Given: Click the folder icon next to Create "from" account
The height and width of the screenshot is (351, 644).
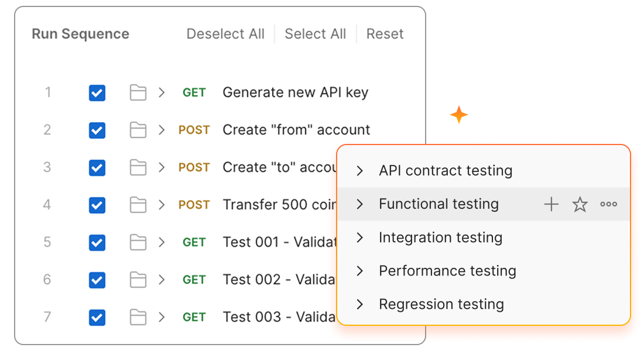Looking at the screenshot, I should point(138,129).
